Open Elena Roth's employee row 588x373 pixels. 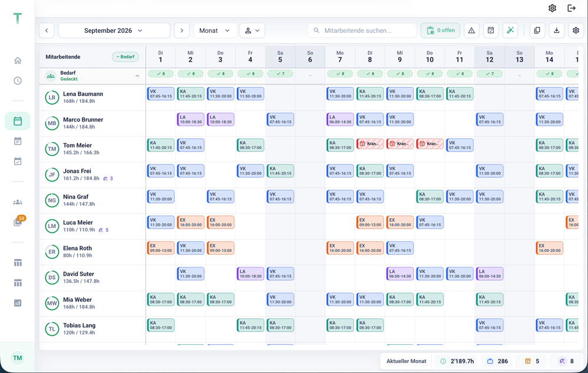(92, 251)
